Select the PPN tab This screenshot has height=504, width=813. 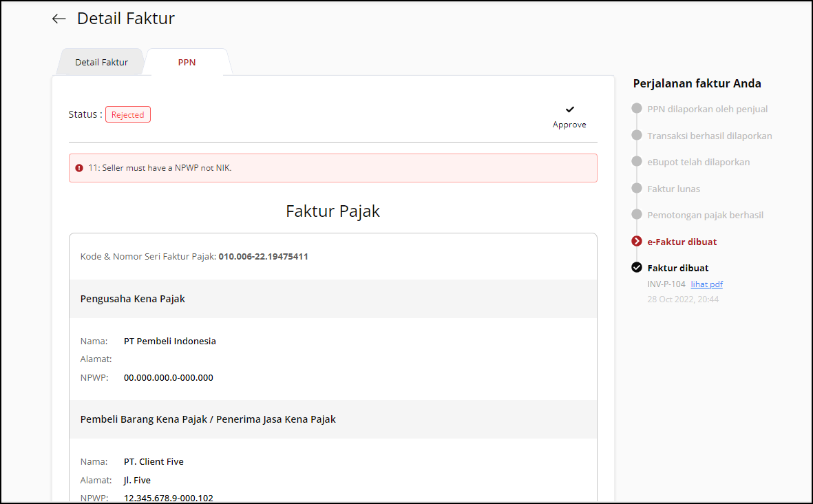pyautogui.click(x=187, y=63)
